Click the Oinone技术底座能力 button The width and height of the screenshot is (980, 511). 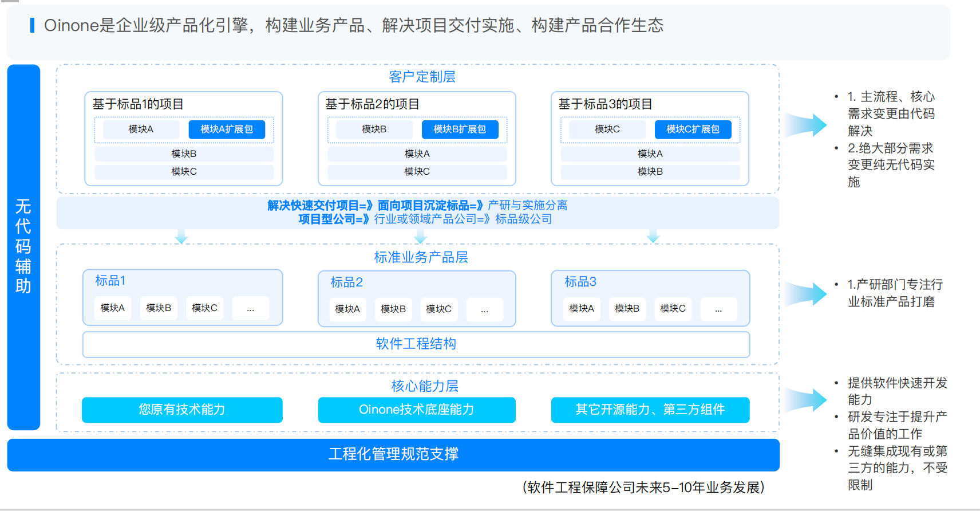tap(417, 410)
